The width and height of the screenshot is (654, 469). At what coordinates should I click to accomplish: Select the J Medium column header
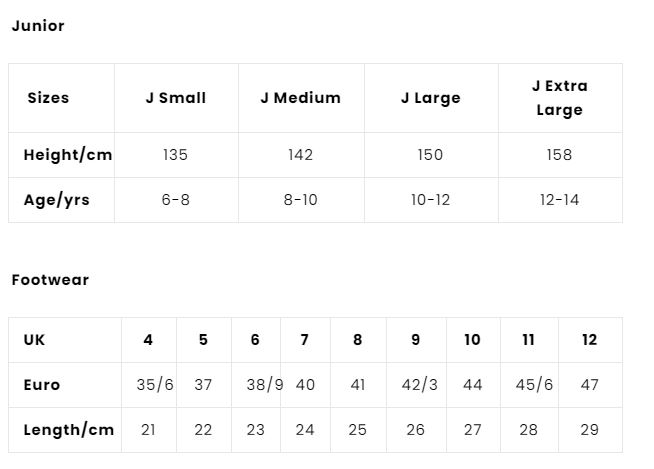[300, 98]
